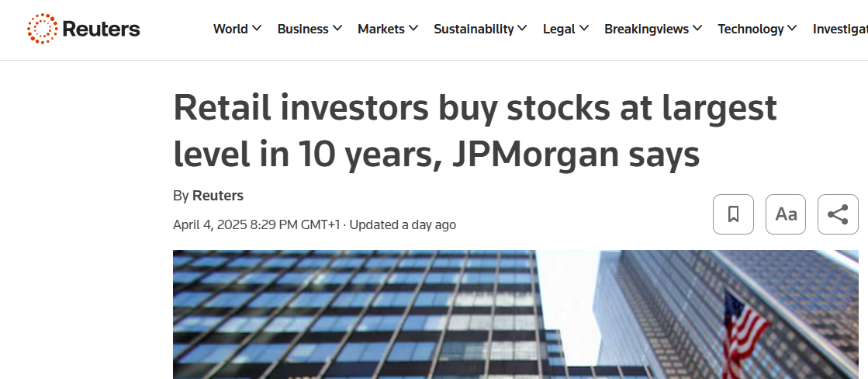
Task: Open the Markets dropdown arrow
Action: 413,29
